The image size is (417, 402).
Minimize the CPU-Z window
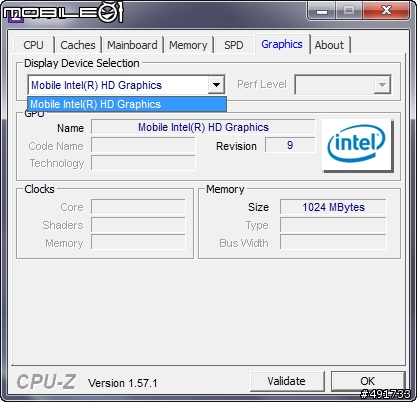321,11
